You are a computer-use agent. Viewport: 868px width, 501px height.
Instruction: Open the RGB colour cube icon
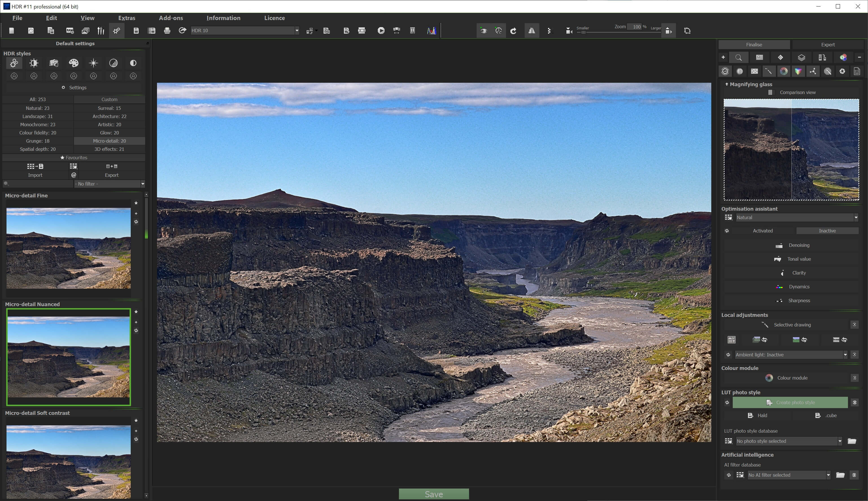tap(798, 71)
